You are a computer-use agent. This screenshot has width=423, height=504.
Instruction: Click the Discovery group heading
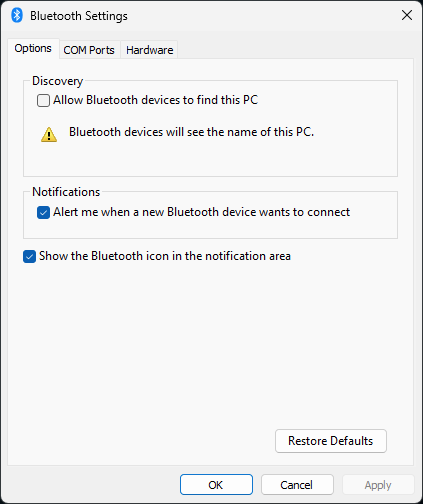pyautogui.click(x=57, y=81)
